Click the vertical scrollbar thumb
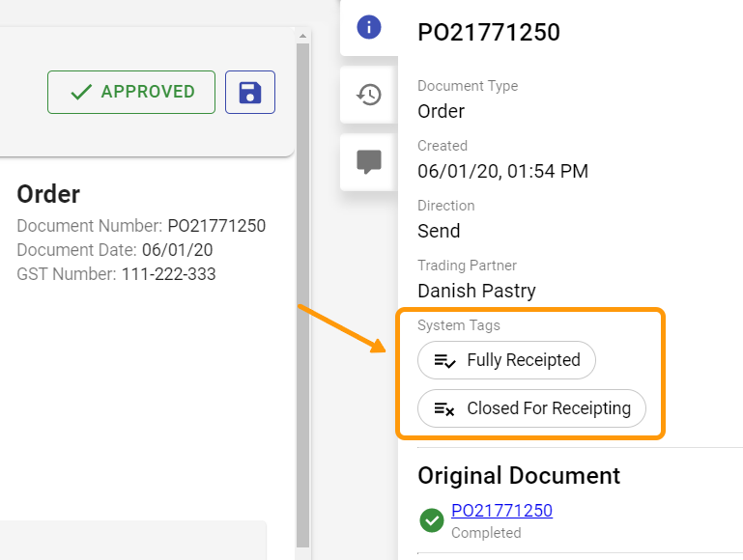743x560 pixels. click(x=302, y=295)
